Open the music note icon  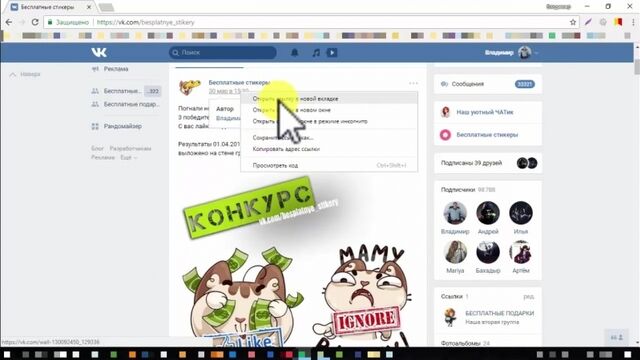pos(316,52)
